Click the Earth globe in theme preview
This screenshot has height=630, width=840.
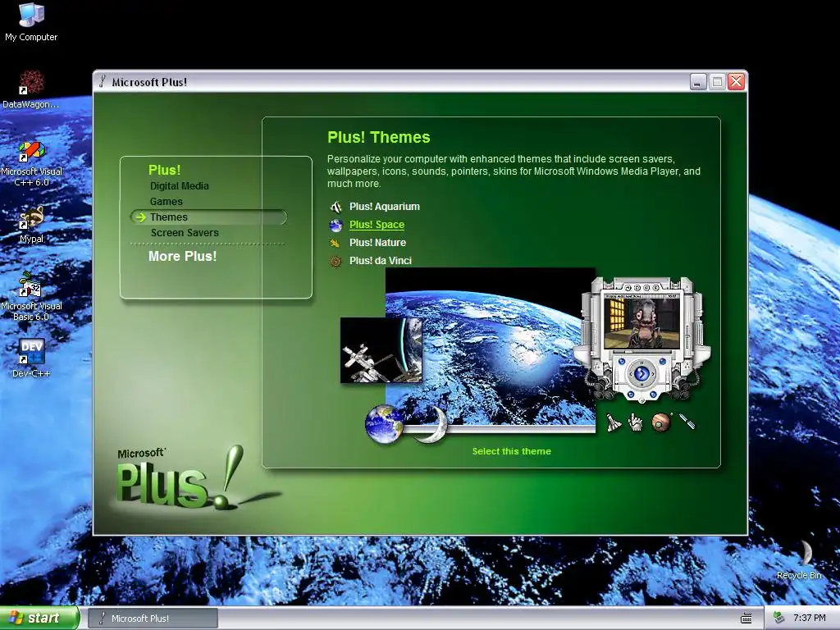[x=384, y=424]
